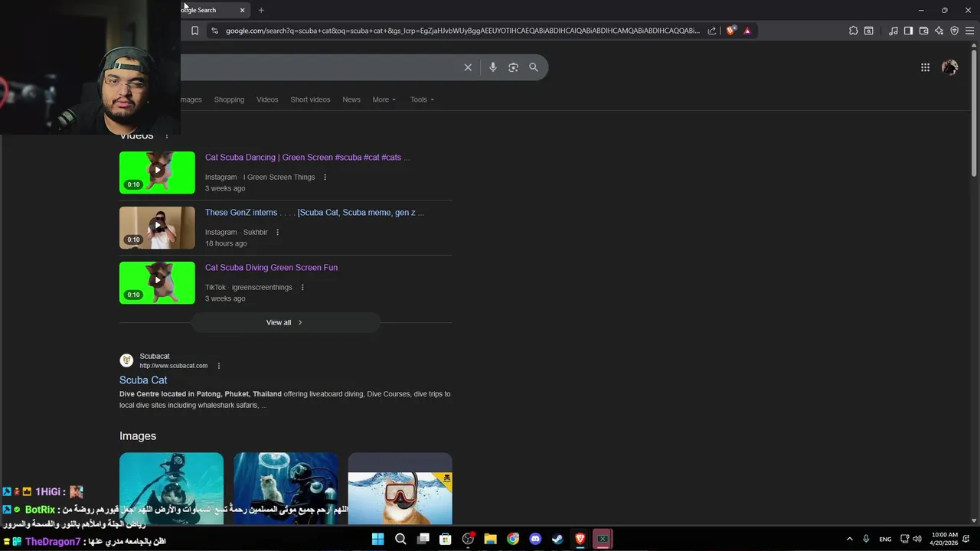
Task: Switch to the Shopping results tab
Action: pos(229,99)
